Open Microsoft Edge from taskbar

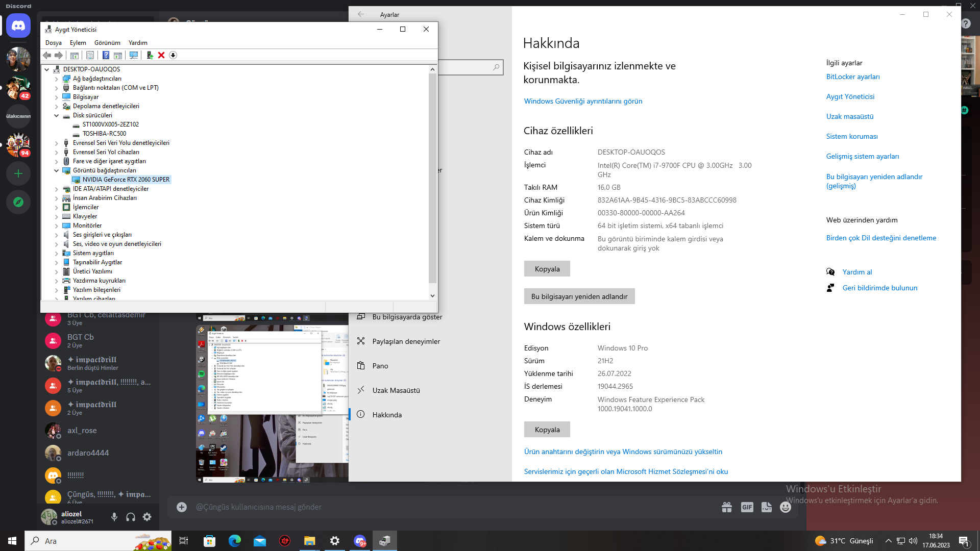click(x=234, y=541)
